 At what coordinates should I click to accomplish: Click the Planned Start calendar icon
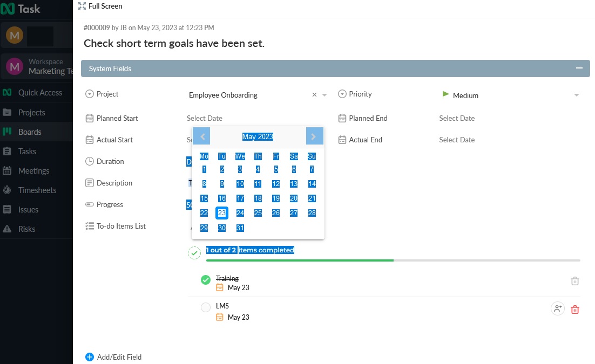coord(90,118)
